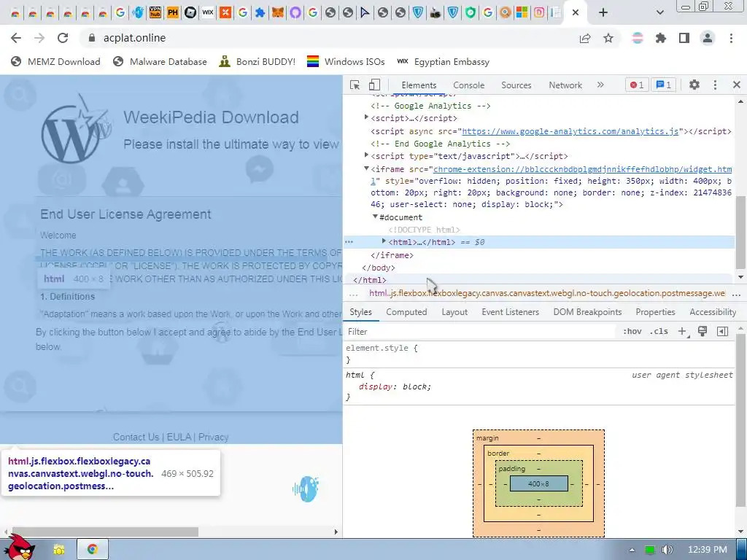Open the Properties tab
Screen dimensions: 747x560
655,312
